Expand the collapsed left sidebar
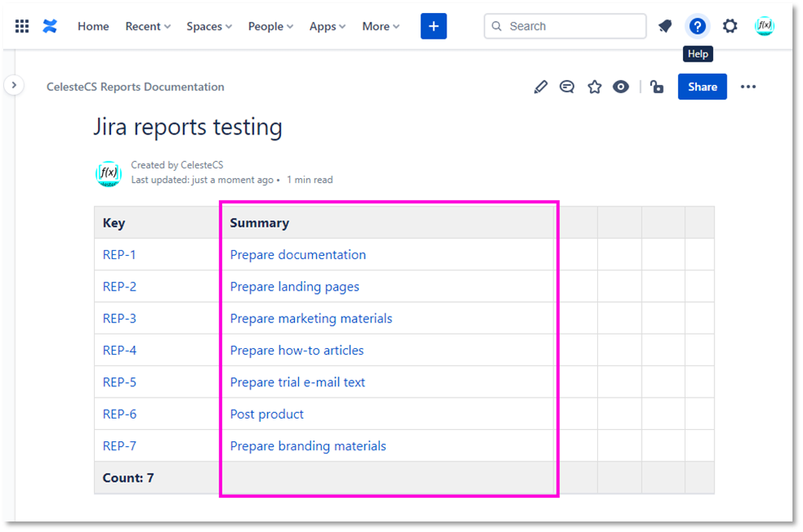This screenshot has width=803, height=532. pyautogui.click(x=14, y=85)
